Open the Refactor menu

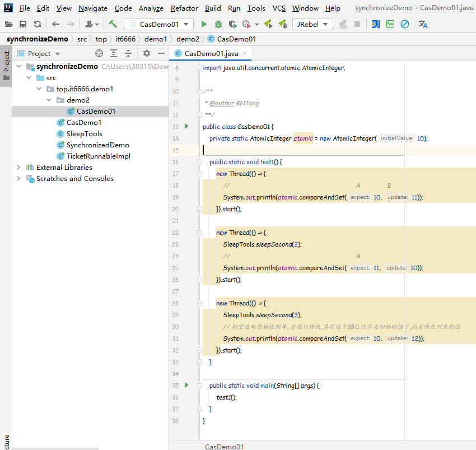click(x=184, y=8)
